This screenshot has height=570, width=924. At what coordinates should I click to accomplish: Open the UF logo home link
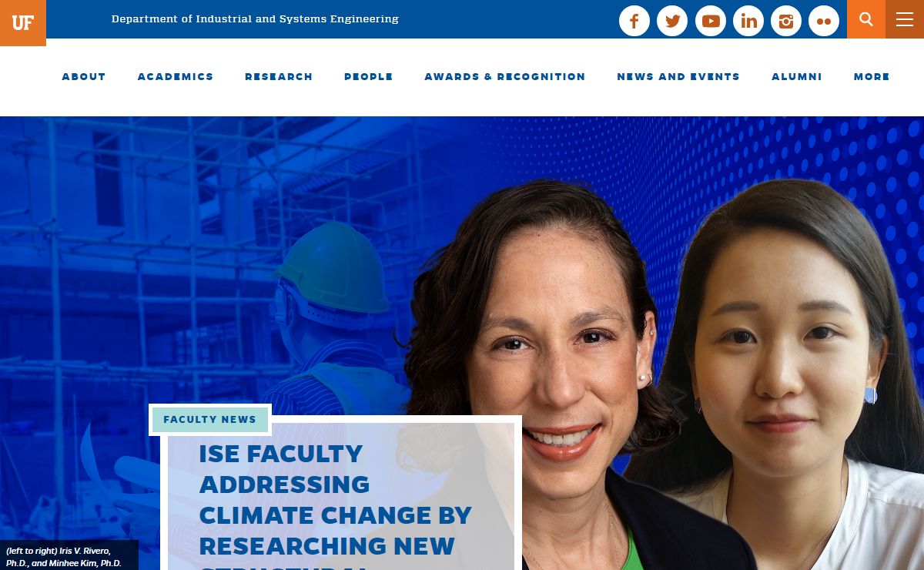coord(23,23)
